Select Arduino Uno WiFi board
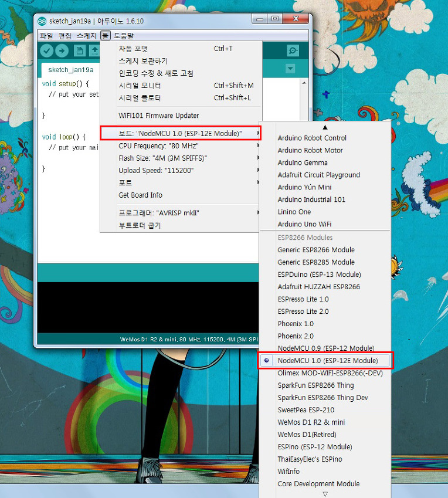 325,224
